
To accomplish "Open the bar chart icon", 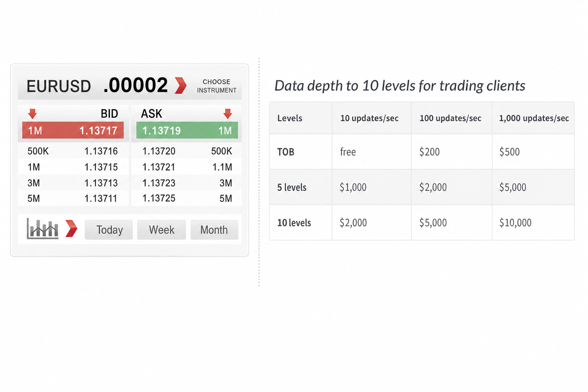I will click(x=42, y=229).
